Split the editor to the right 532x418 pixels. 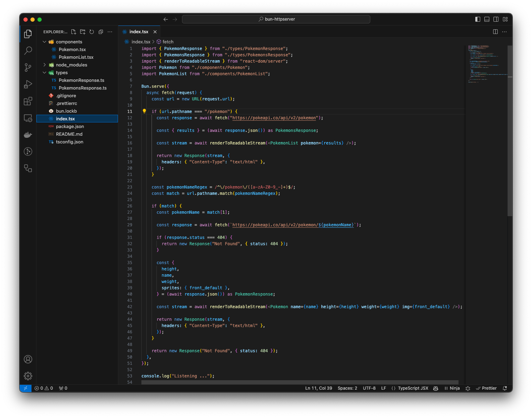[495, 32]
